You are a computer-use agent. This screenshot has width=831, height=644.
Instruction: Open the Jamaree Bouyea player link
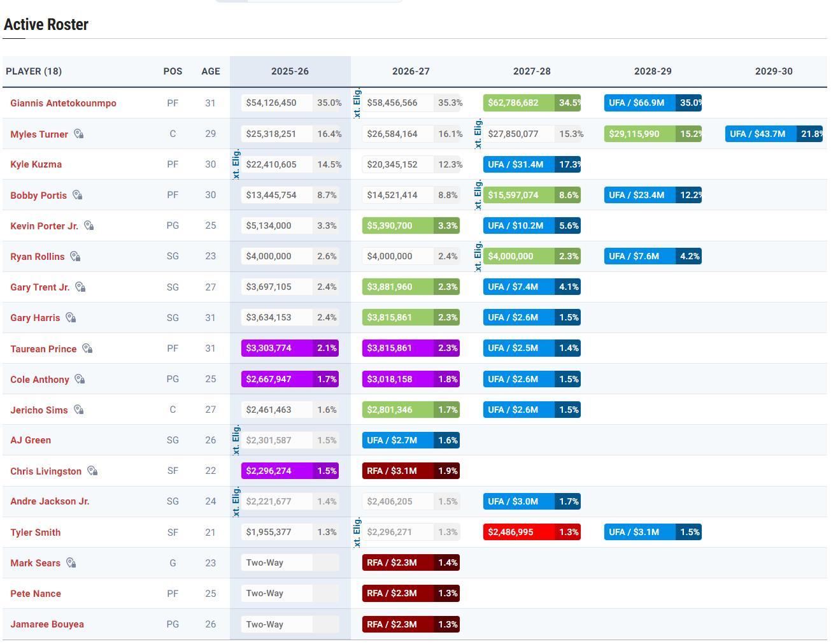click(46, 624)
